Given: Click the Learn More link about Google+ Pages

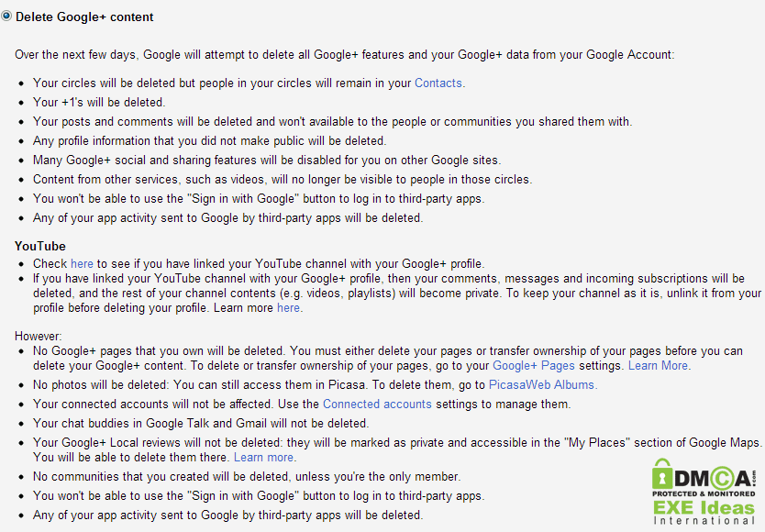Looking at the screenshot, I should (660, 365).
